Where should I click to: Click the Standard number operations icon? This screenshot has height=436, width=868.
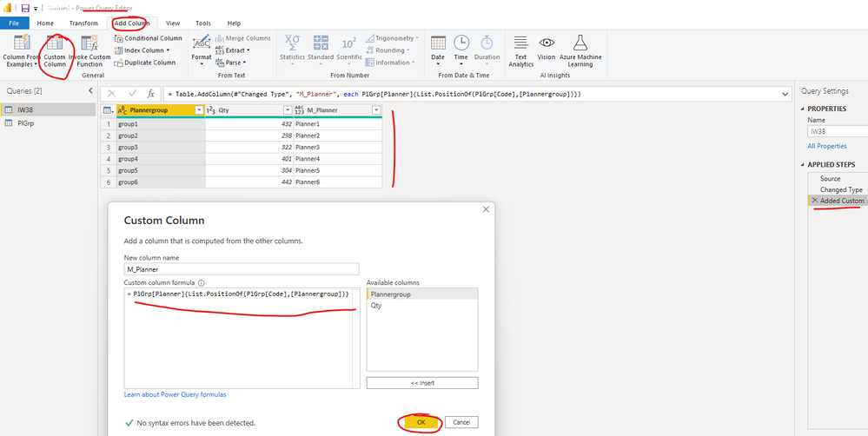pos(321,44)
